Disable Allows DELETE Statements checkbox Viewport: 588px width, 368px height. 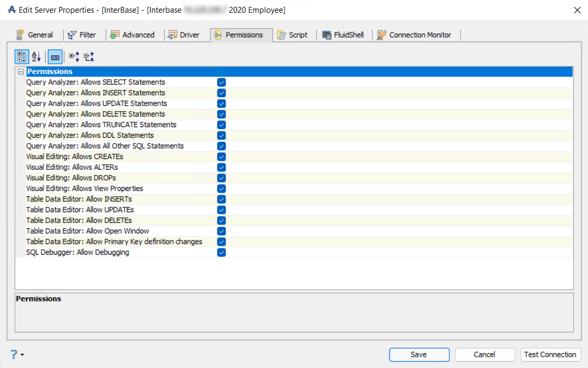pos(221,114)
